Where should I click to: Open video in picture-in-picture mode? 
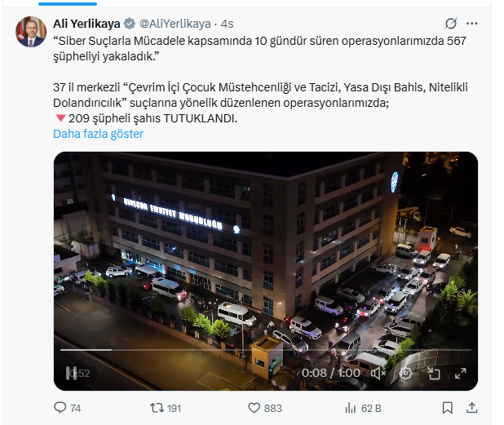(x=433, y=374)
